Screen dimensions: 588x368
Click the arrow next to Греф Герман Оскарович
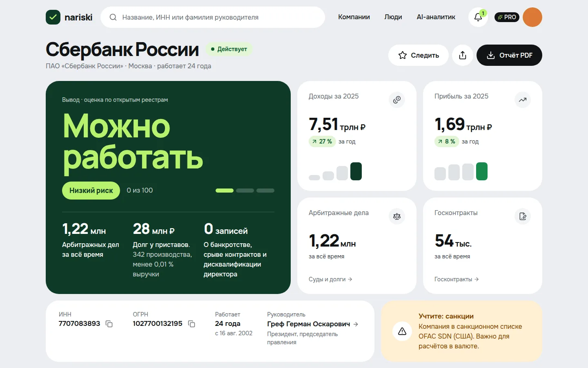point(356,324)
